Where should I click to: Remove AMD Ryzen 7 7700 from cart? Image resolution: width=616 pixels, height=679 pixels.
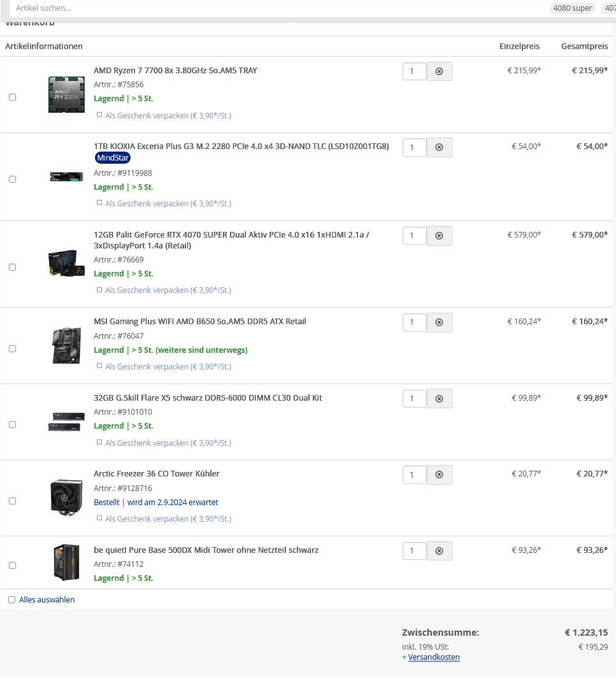(x=440, y=71)
